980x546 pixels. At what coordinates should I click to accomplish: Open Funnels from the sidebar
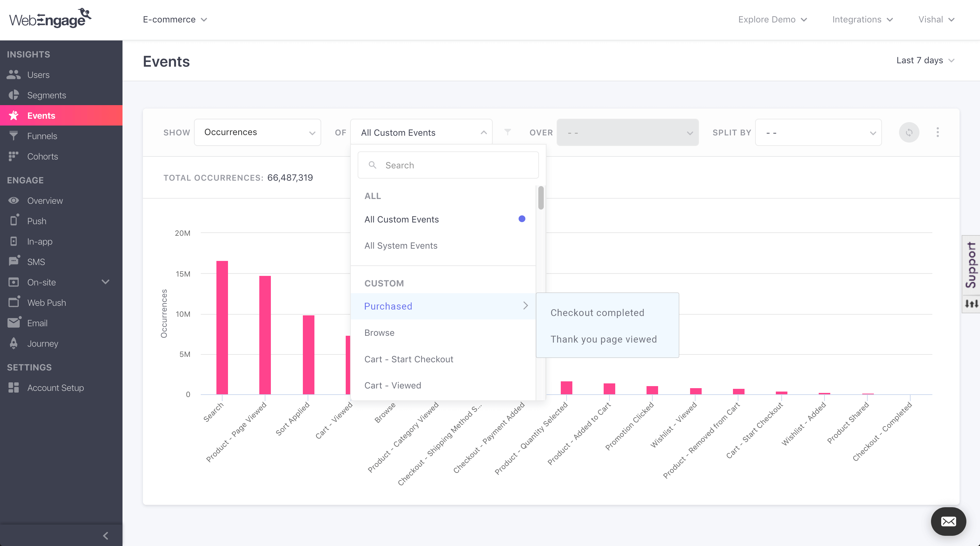(x=42, y=136)
